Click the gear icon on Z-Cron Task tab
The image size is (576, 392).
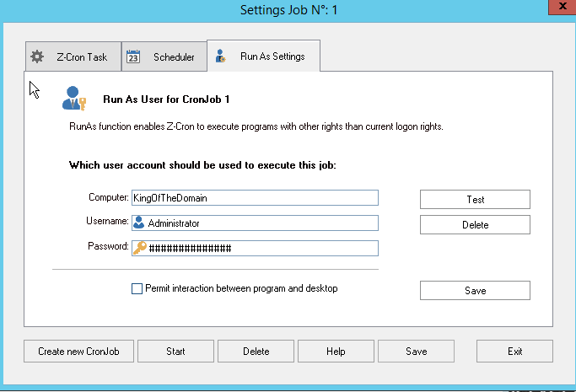click(37, 56)
